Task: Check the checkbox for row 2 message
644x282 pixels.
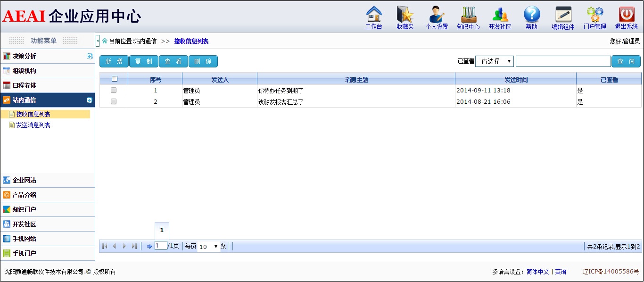Action: pyautogui.click(x=114, y=101)
